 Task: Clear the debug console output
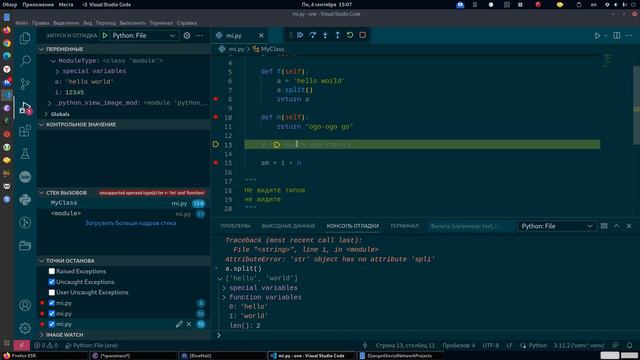(x=604, y=226)
